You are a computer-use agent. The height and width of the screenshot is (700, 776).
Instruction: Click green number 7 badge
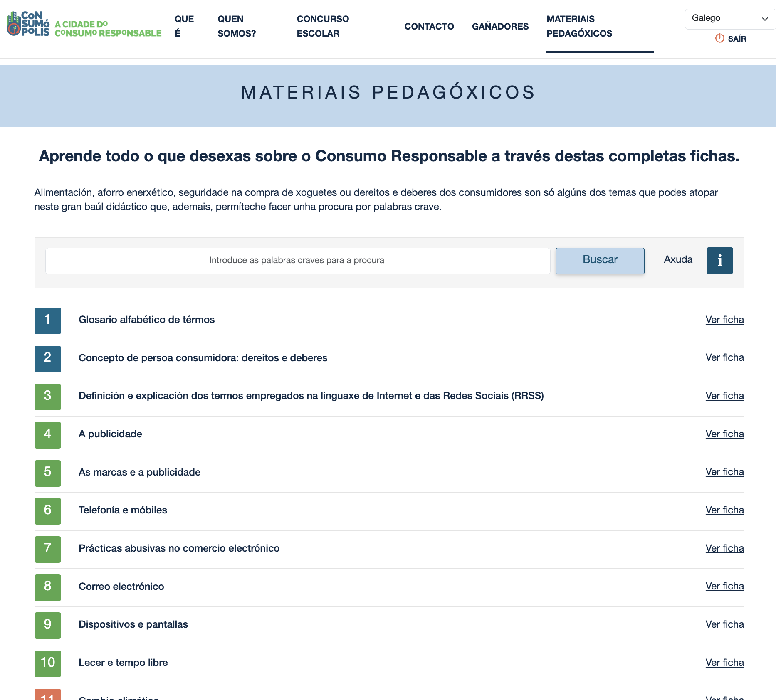click(48, 549)
